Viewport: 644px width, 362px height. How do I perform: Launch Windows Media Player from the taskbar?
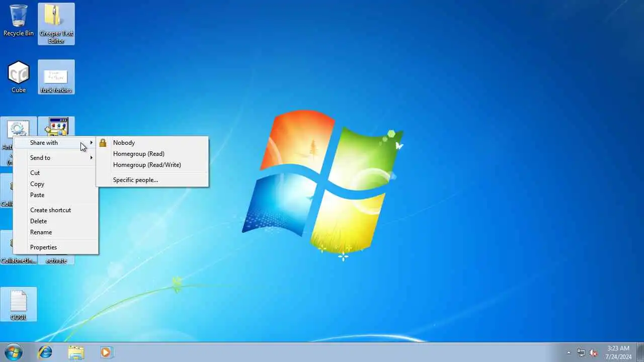106,352
